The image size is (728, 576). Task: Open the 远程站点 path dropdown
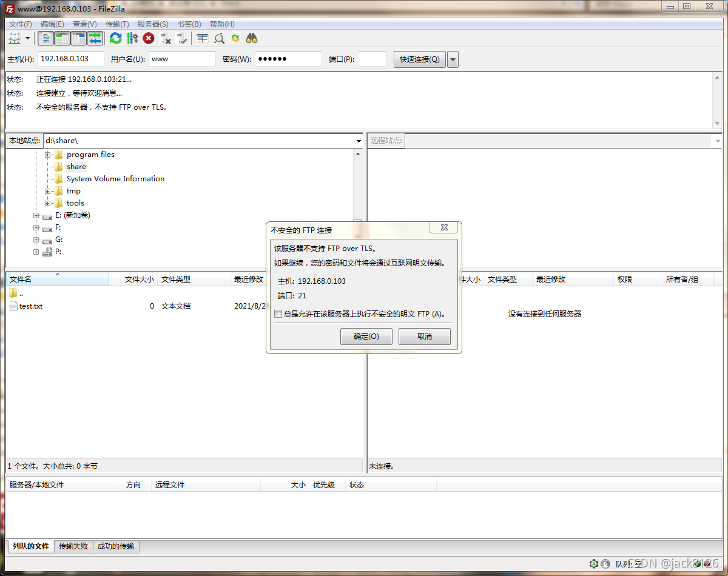point(718,141)
